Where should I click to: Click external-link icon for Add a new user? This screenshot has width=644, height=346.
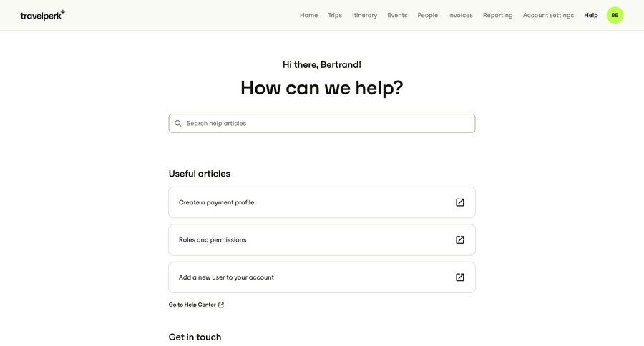point(460,277)
